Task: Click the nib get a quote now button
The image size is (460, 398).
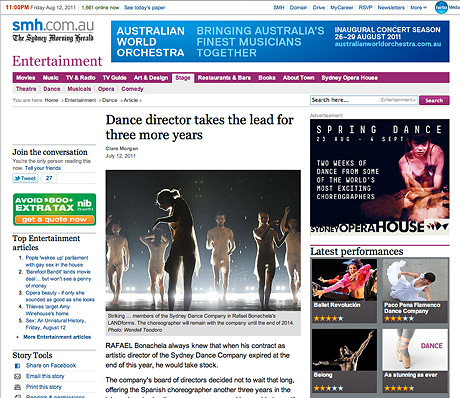Action: pyautogui.click(x=54, y=220)
